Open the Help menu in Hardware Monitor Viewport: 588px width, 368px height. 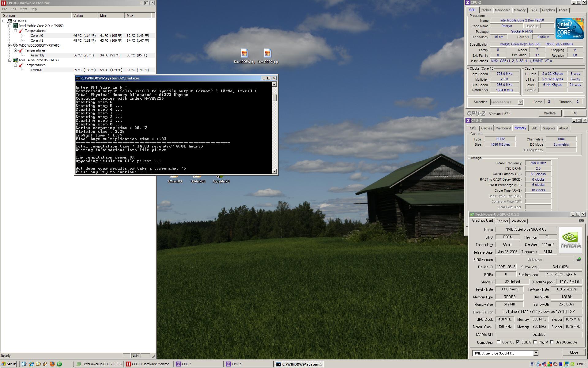coord(33,9)
